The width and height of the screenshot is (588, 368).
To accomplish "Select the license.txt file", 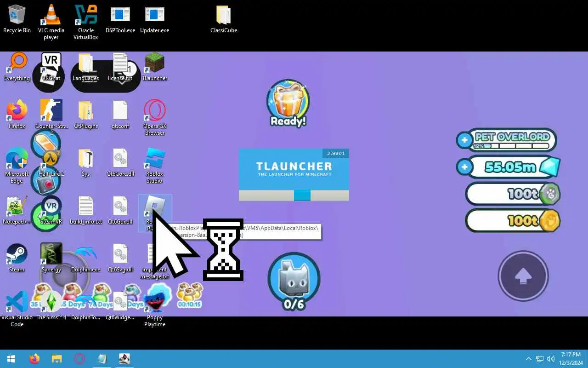I will point(120,67).
